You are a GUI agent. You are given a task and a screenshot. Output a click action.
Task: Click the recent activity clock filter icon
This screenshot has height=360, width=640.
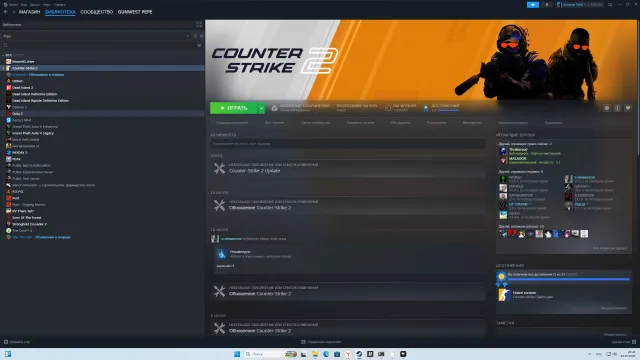[x=195, y=36]
